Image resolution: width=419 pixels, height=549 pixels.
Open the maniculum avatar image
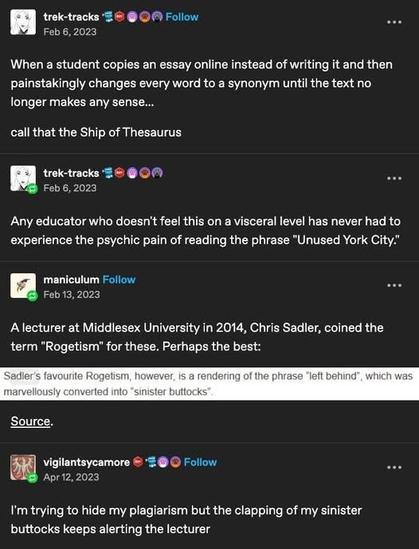pos(23,286)
